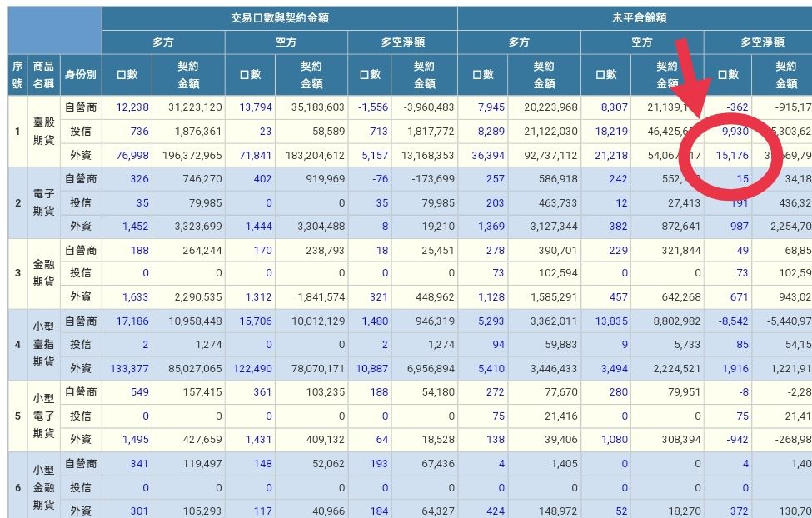Click the -9,930 net open interest value
The height and width of the screenshot is (518, 812).
pyautogui.click(x=733, y=132)
